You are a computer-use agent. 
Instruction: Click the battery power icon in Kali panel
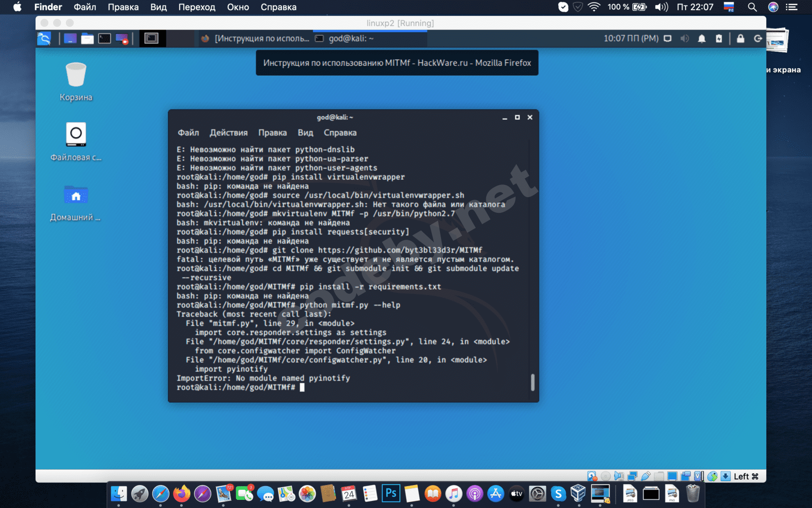coord(719,39)
